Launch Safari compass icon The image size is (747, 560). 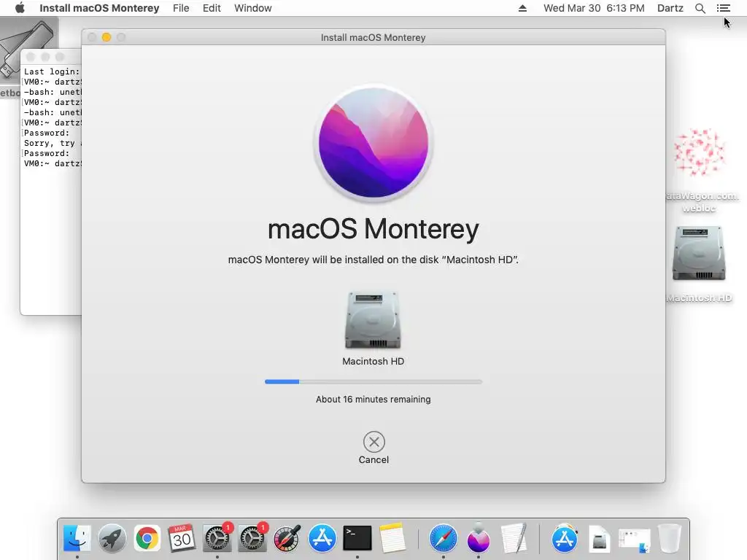click(x=443, y=539)
